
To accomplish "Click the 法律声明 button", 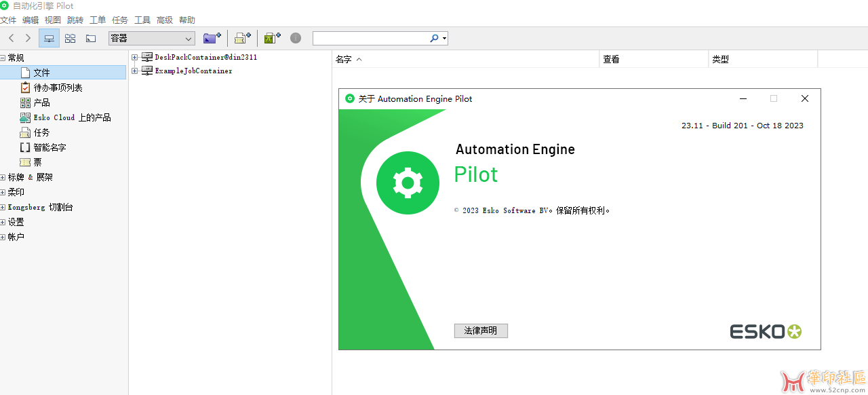I will (481, 331).
